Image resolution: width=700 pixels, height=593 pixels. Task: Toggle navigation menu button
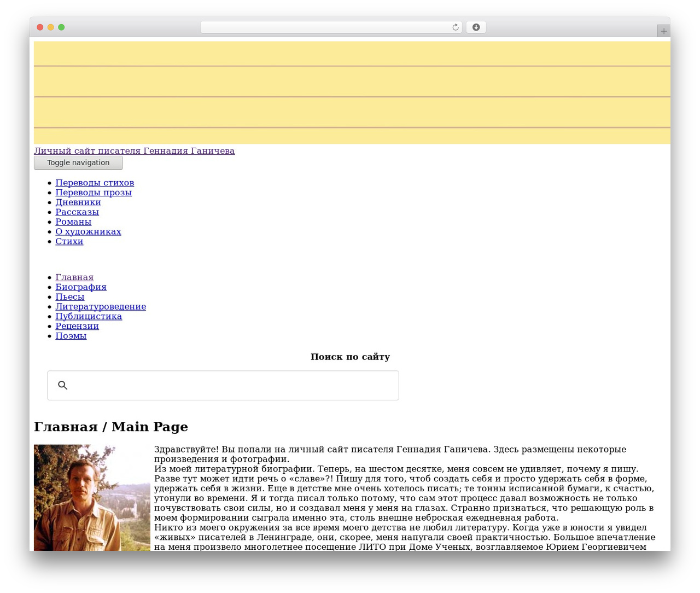click(x=78, y=162)
